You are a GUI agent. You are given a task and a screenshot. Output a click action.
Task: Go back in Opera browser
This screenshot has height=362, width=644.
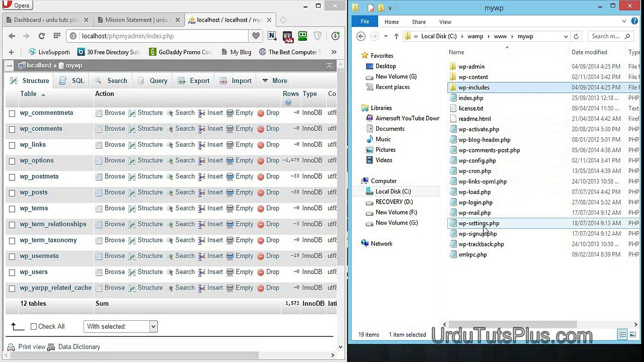point(12,36)
